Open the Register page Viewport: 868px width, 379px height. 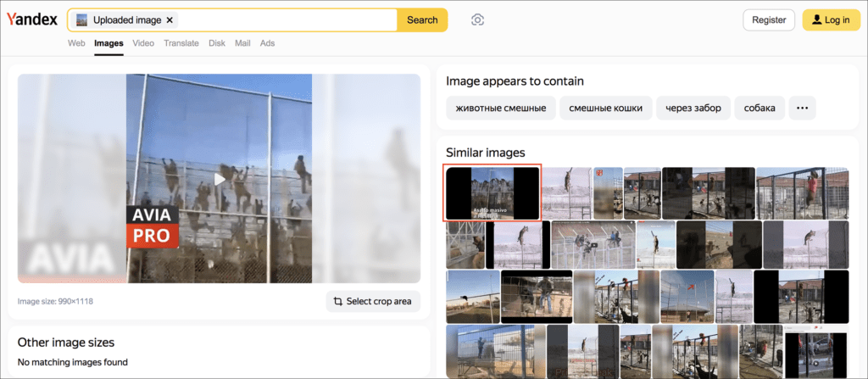pos(769,20)
